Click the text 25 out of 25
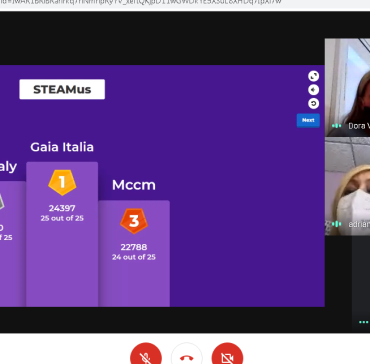This screenshot has height=364, width=370. tap(62, 218)
